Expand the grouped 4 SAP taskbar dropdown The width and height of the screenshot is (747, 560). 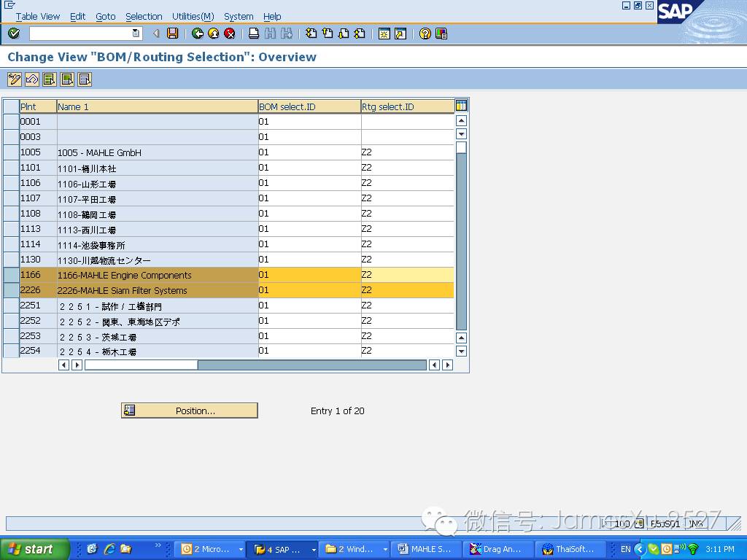click(x=314, y=549)
